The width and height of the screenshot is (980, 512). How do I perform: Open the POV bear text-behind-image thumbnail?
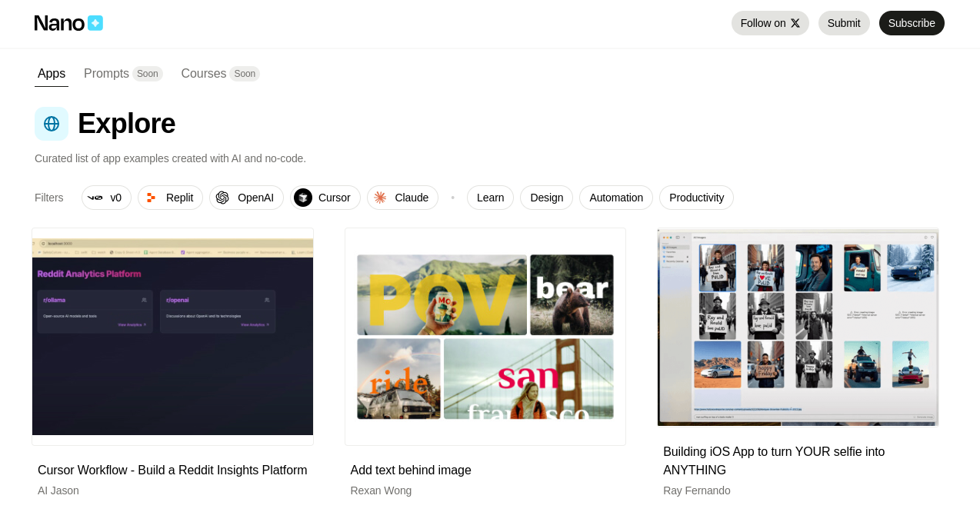[485, 337]
